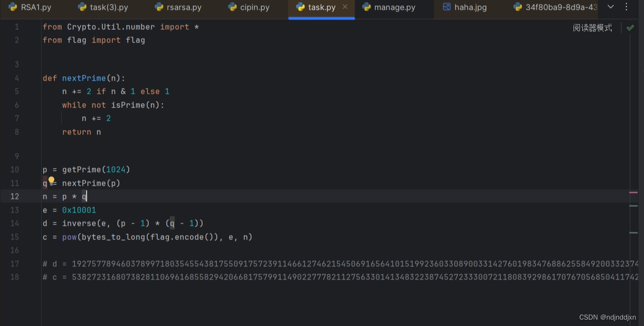Toggle 阅读器模式 reader mode
Image resolution: width=644 pixels, height=326 pixels.
[592, 28]
